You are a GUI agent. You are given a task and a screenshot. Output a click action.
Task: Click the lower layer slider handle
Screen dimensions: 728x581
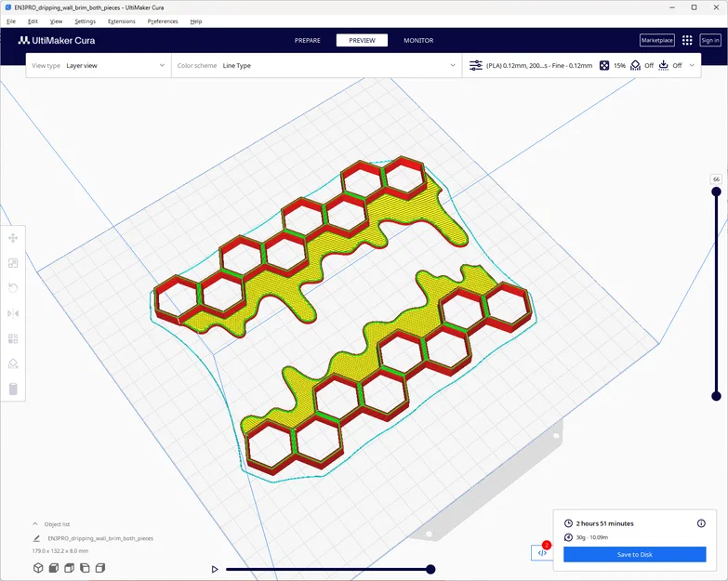717,396
